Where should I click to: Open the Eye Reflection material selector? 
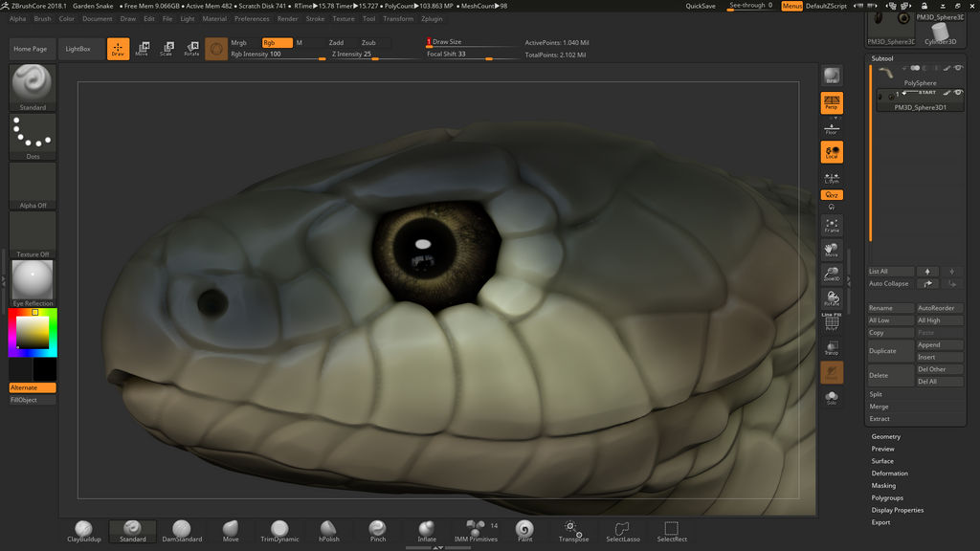pos(33,283)
